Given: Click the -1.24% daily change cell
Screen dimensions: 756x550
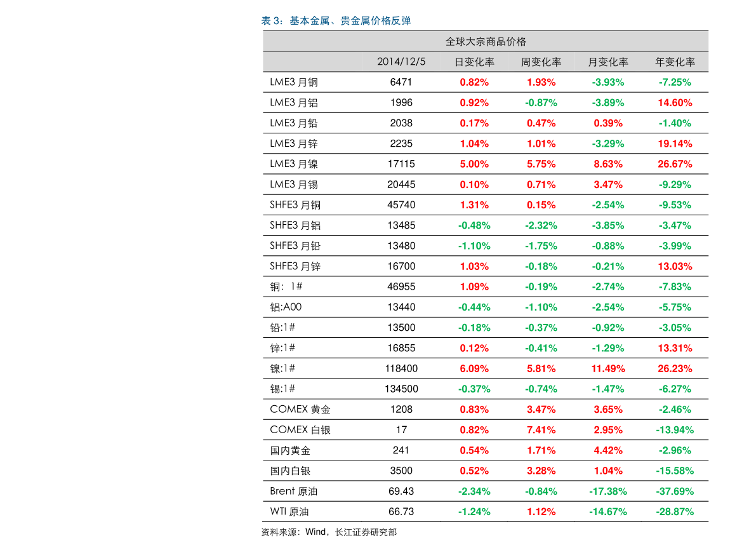Looking at the screenshot, I should tap(474, 511).
